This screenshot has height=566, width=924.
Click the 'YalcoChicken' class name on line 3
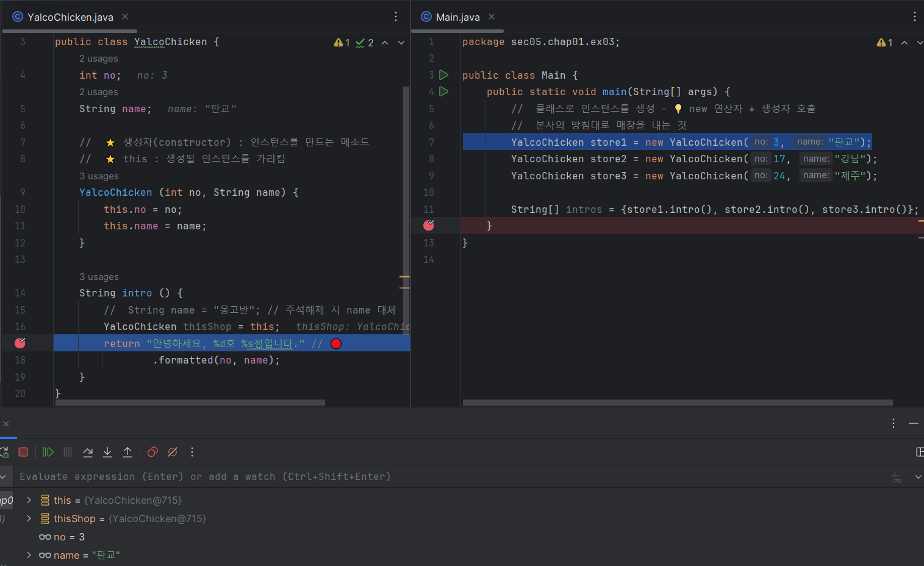coord(171,42)
